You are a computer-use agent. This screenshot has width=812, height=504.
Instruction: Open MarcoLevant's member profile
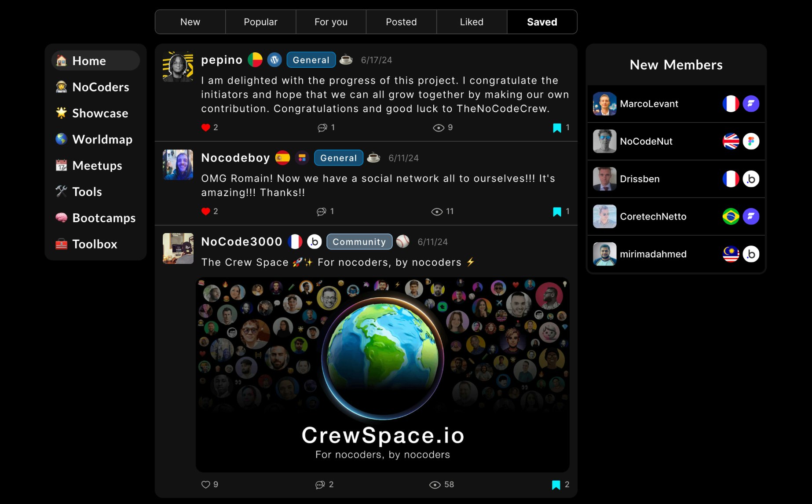[x=676, y=104]
